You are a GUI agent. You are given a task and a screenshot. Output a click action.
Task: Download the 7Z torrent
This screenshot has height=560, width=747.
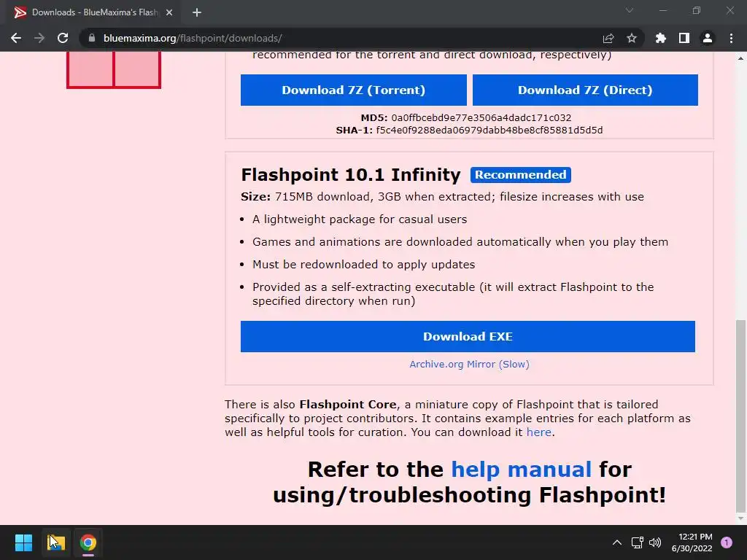tap(354, 90)
